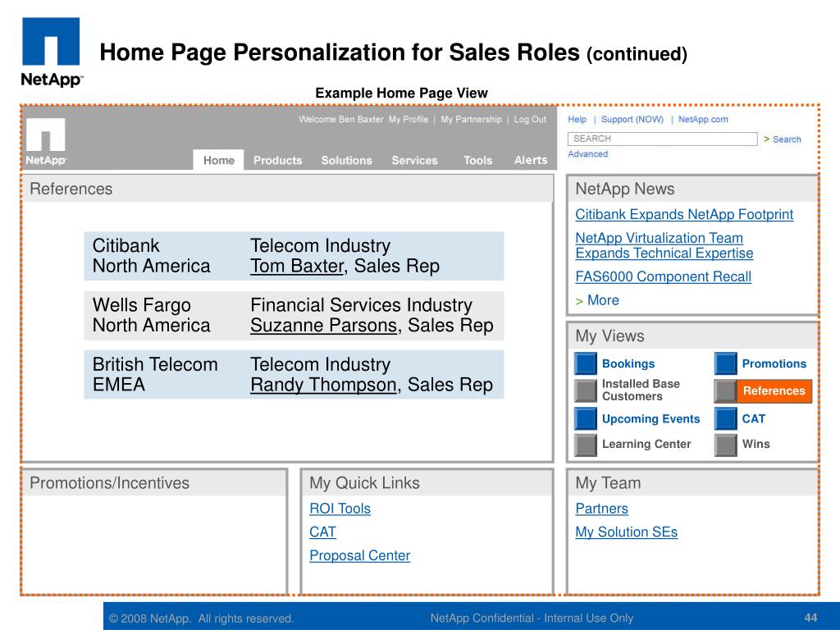Toggle the Bookings view square
The image size is (840, 630).
[x=586, y=363]
